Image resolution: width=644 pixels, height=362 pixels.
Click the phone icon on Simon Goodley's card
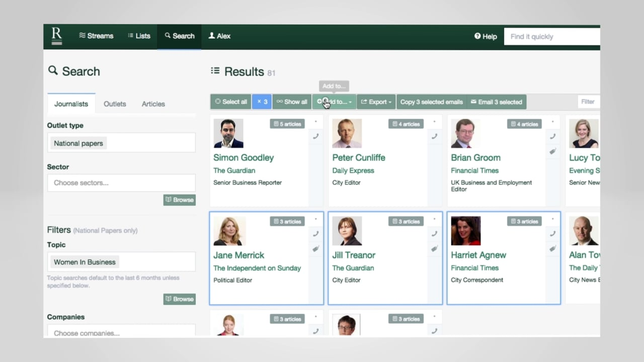pos(316,136)
